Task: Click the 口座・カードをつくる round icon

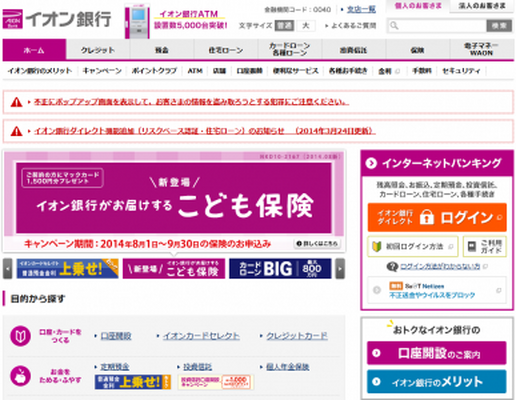Action: pos(20,336)
